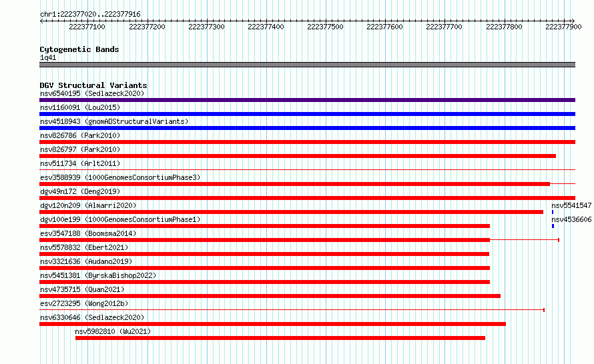Image resolution: width=594 pixels, height=364 pixels.
Task: Click the red dgv120n209 variant bar
Action: tap(291, 212)
